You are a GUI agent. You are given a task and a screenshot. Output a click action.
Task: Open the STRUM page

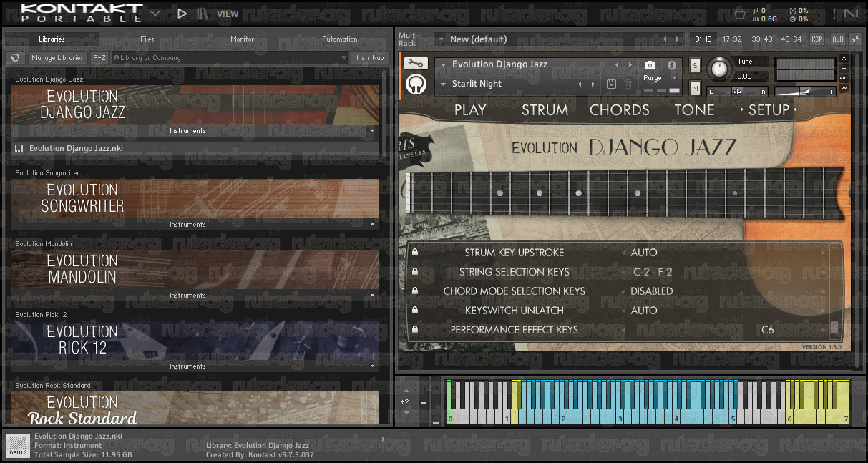click(545, 110)
